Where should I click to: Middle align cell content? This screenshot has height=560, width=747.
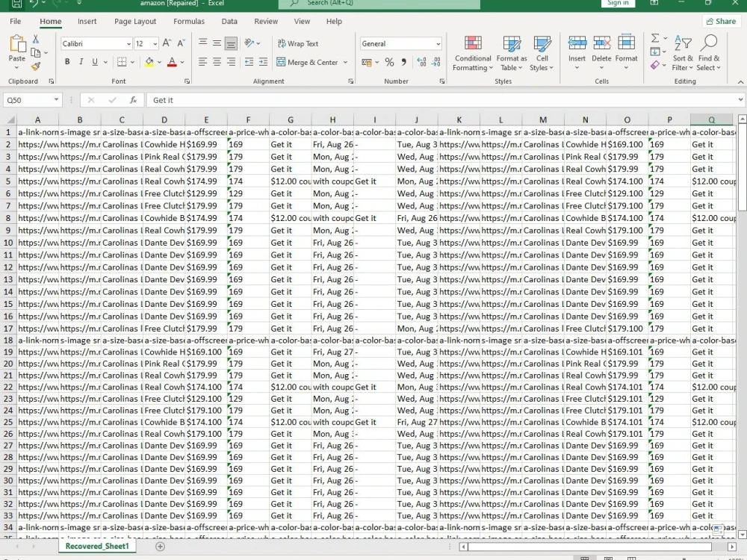pos(217,43)
